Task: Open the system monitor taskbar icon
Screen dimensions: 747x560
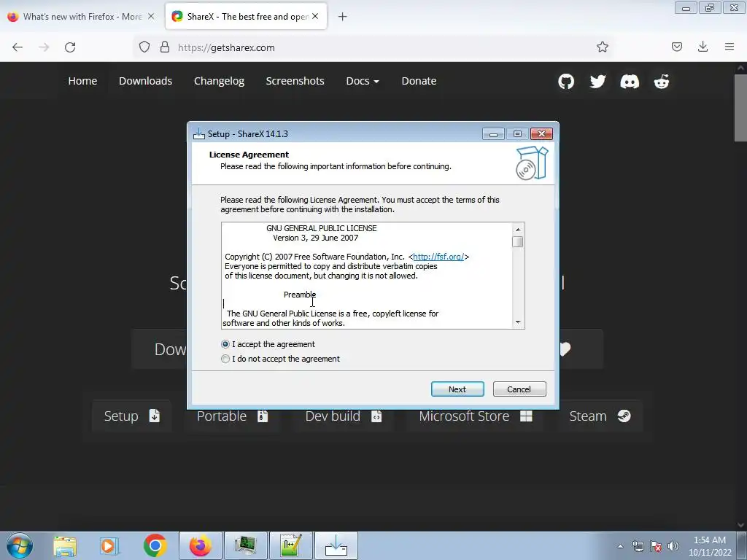Action: [246, 545]
